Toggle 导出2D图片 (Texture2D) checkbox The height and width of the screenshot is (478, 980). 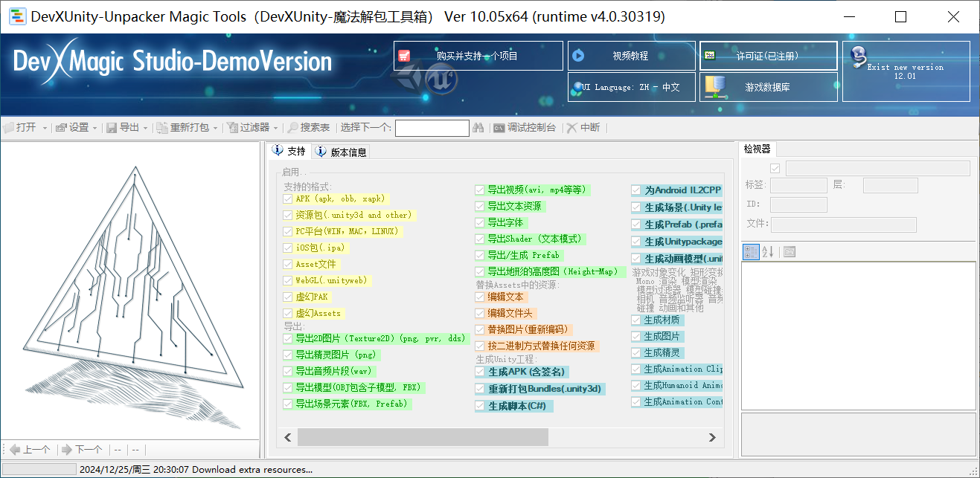tap(288, 338)
